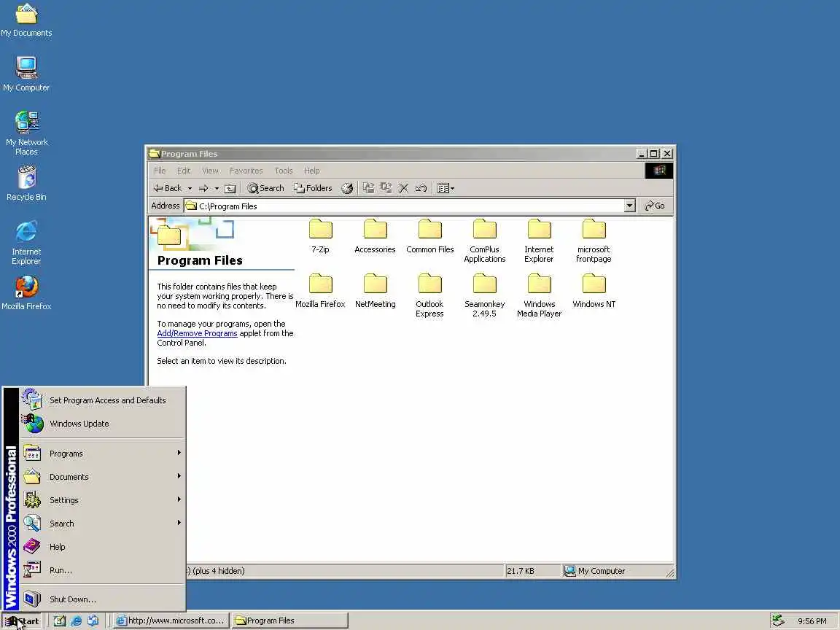Image resolution: width=840 pixels, height=630 pixels.
Task: Select the Internet Explorer folder in Program Files
Action: pyautogui.click(x=539, y=241)
